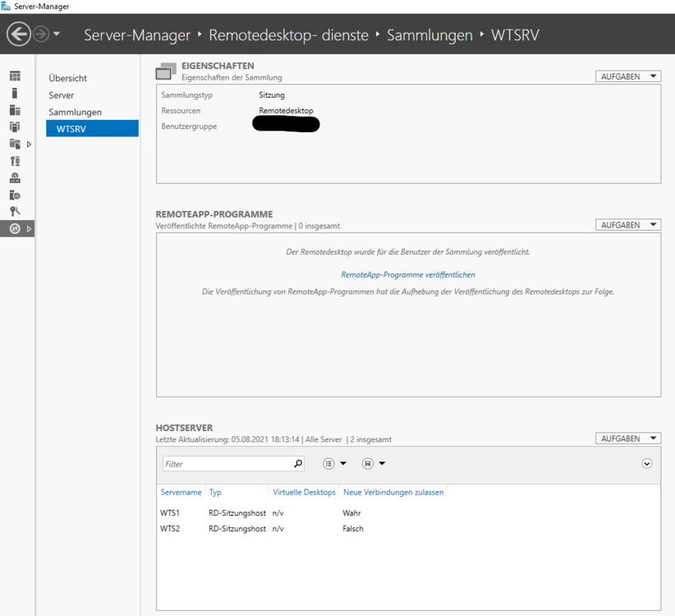Click the back navigation arrow
This screenshot has width=675, height=616.
(18, 34)
